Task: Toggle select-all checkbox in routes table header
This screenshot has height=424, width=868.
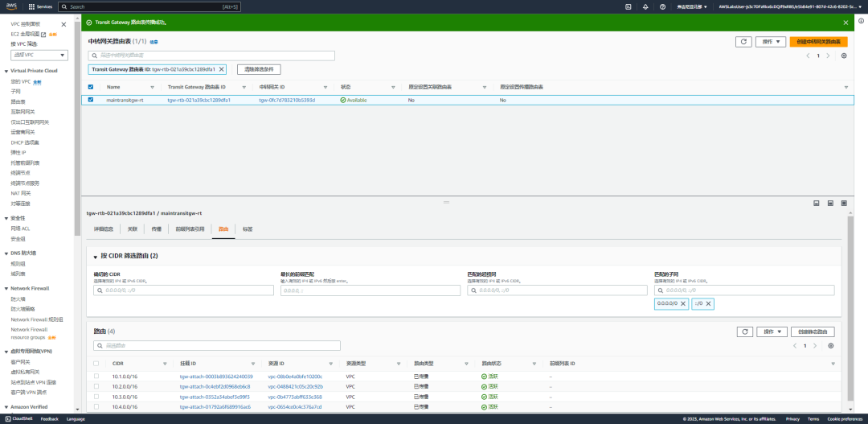Action: pos(96,364)
